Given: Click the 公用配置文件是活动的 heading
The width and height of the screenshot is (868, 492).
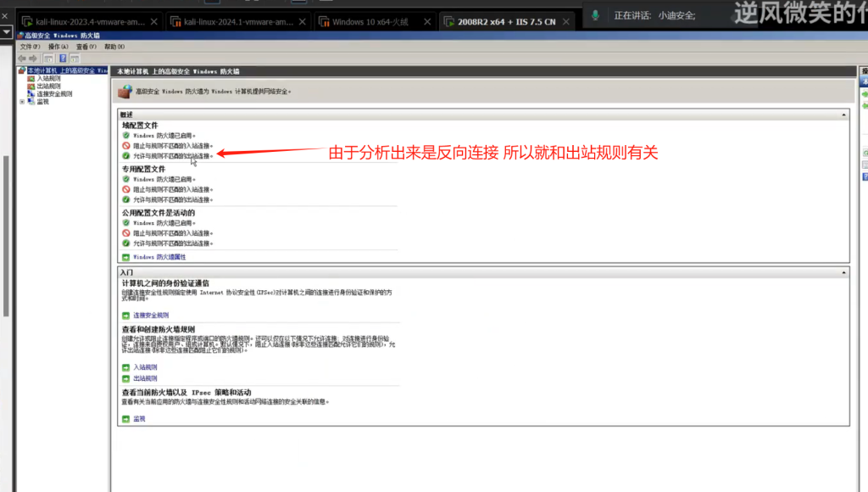Looking at the screenshot, I should (159, 213).
